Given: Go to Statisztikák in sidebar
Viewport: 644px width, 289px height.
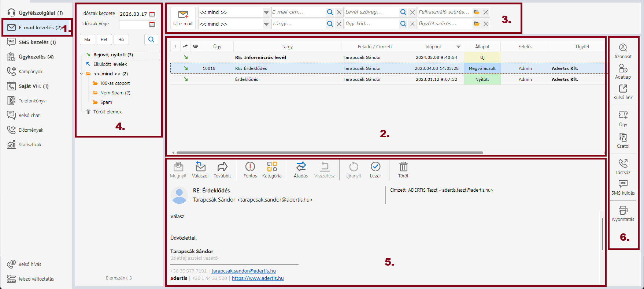Looking at the screenshot, I should tap(30, 144).
